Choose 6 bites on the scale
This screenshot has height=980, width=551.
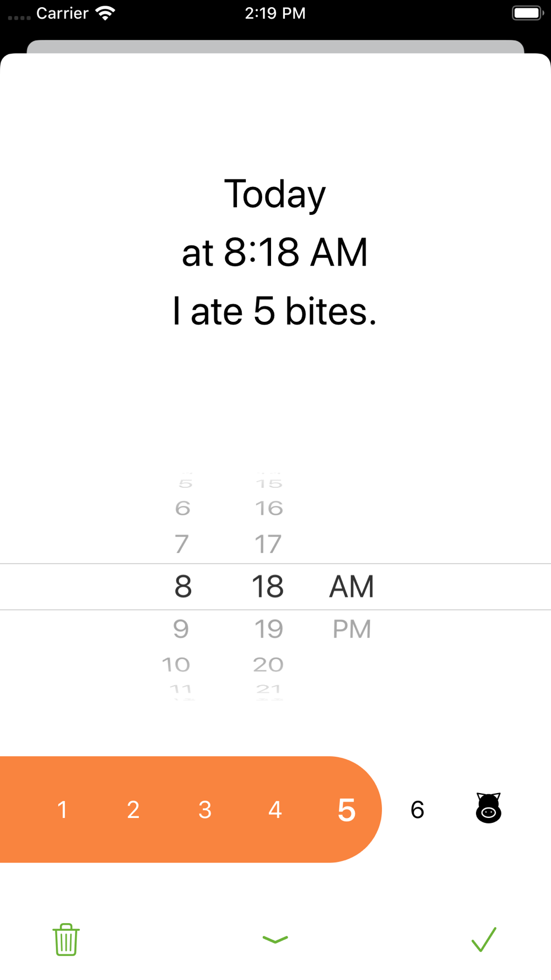(x=418, y=810)
